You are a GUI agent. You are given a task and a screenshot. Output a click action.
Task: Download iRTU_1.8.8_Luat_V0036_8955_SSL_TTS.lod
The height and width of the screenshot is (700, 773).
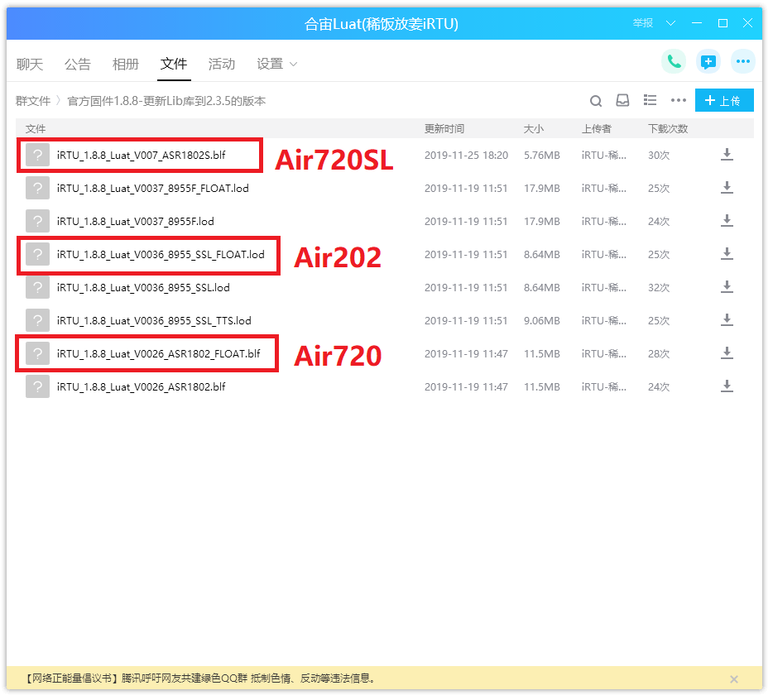[x=727, y=320]
